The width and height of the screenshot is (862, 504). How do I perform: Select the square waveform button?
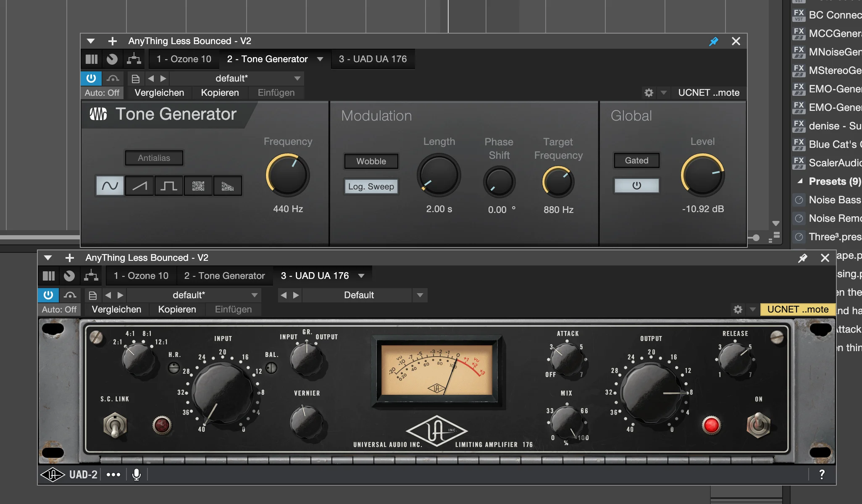[169, 186]
